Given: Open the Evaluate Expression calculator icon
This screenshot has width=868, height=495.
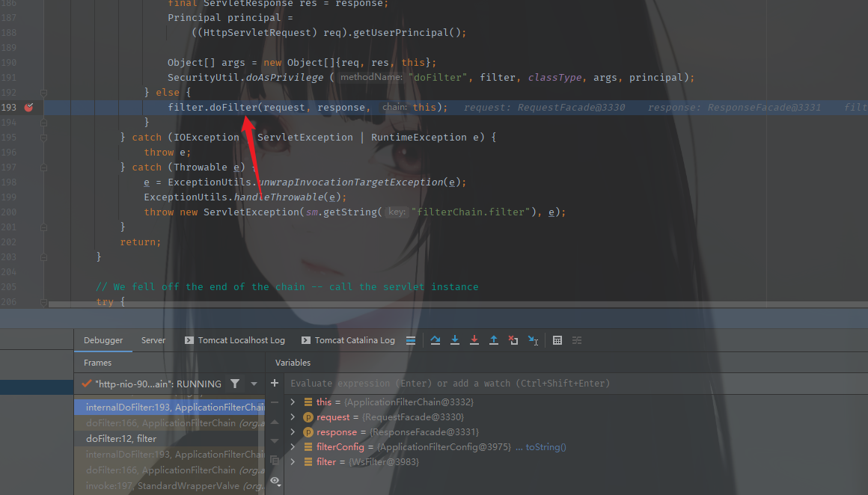Looking at the screenshot, I should pos(557,340).
